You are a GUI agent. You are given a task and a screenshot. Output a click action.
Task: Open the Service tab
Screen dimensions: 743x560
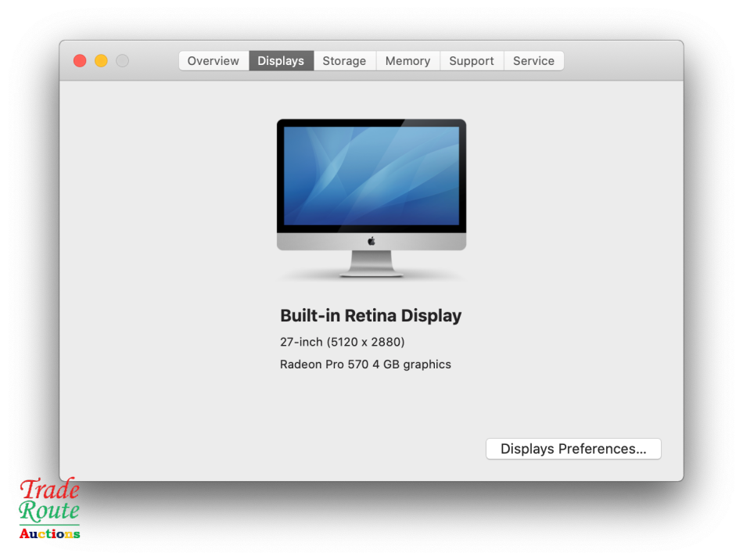(x=533, y=60)
